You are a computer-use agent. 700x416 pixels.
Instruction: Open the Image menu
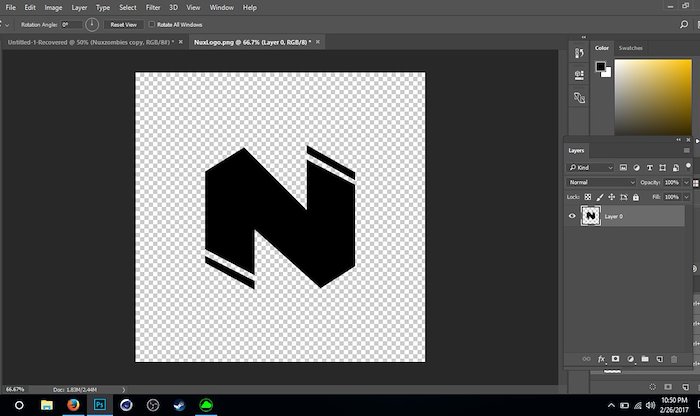coord(53,8)
